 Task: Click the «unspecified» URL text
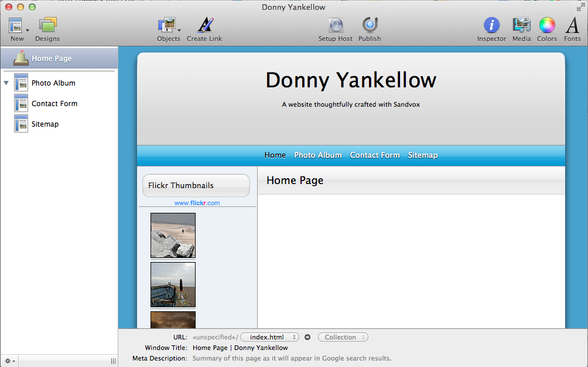(214, 337)
